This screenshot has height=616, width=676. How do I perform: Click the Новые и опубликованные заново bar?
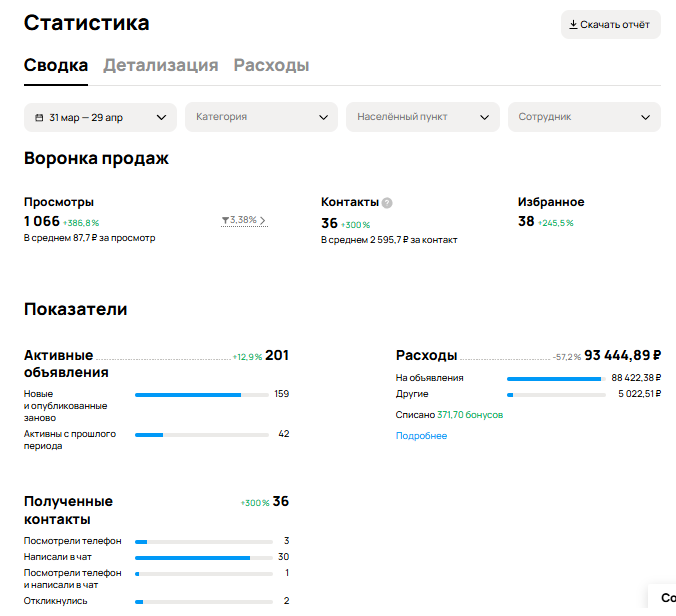[x=201, y=395]
